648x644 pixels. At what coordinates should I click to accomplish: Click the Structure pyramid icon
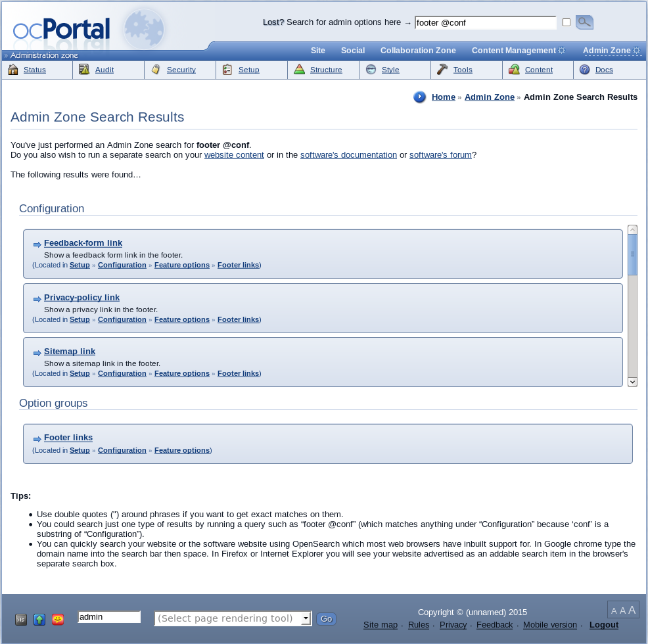coord(299,70)
